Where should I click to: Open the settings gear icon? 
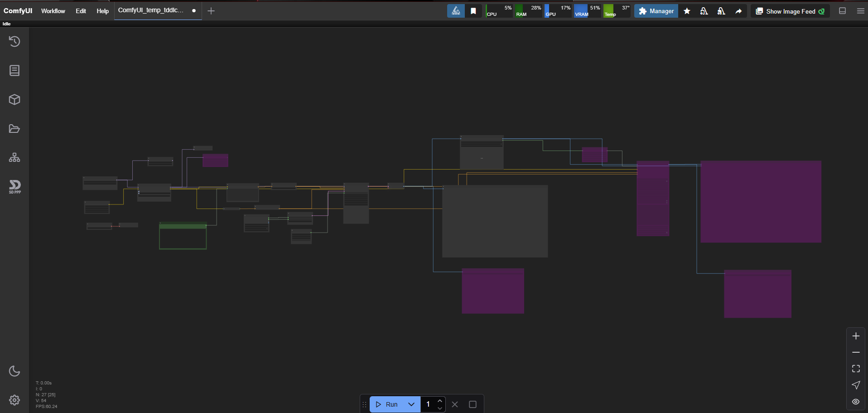(14, 400)
